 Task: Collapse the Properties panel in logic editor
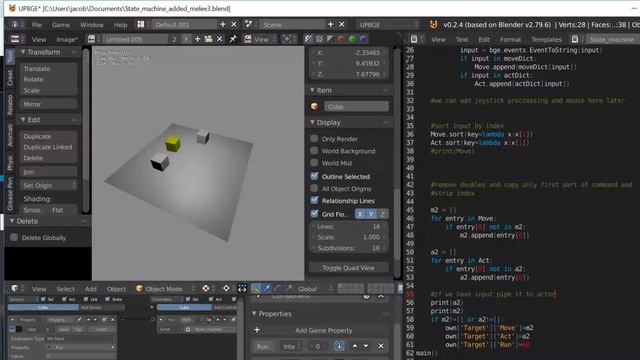coord(254,313)
